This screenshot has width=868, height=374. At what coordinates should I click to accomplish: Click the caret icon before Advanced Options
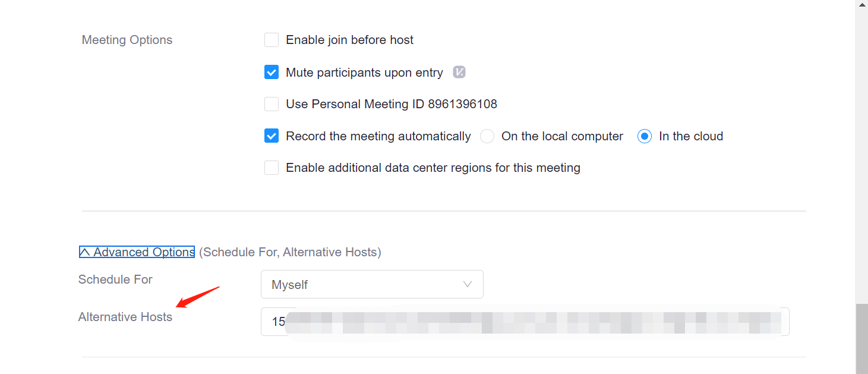click(85, 252)
